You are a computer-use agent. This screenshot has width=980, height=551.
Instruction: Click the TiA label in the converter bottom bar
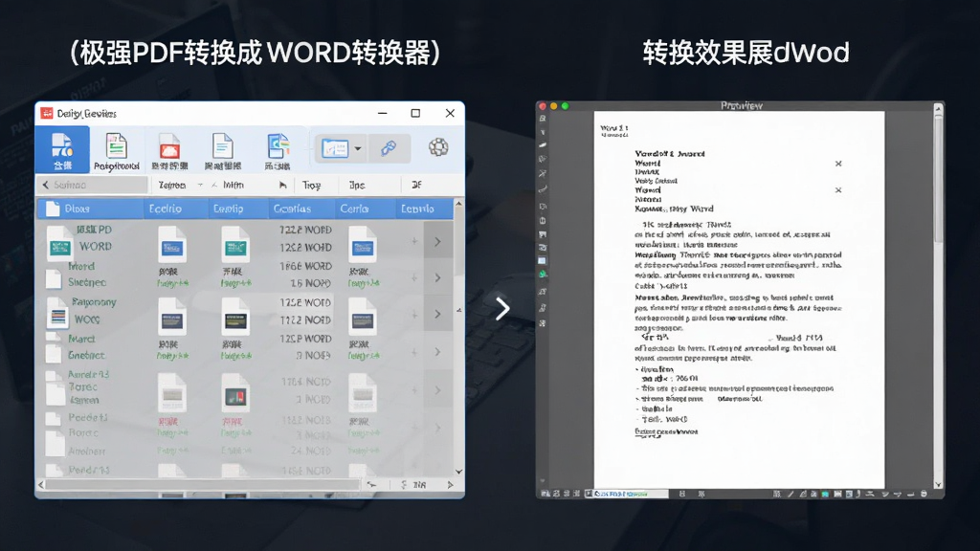(420, 485)
